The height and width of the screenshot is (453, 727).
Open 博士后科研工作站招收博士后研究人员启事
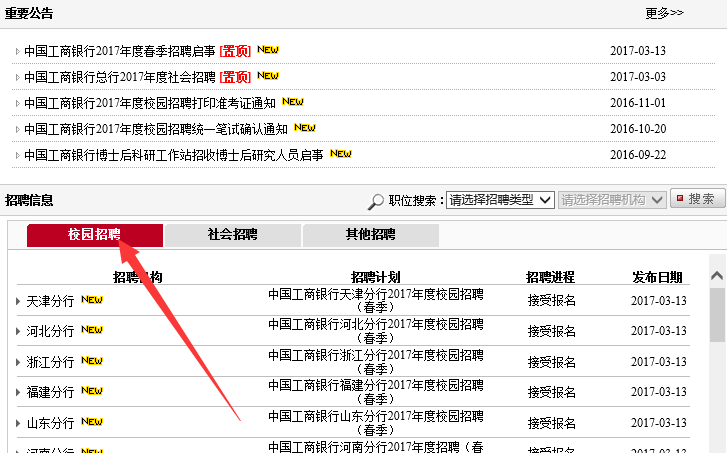coord(174,155)
